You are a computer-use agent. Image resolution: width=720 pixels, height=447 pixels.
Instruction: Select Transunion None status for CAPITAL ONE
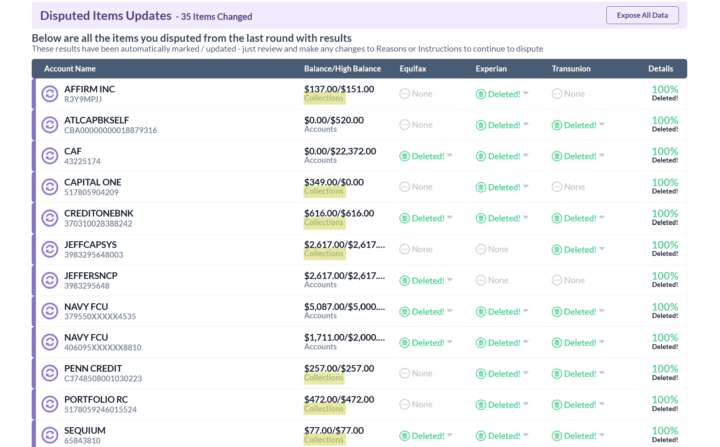pos(568,187)
